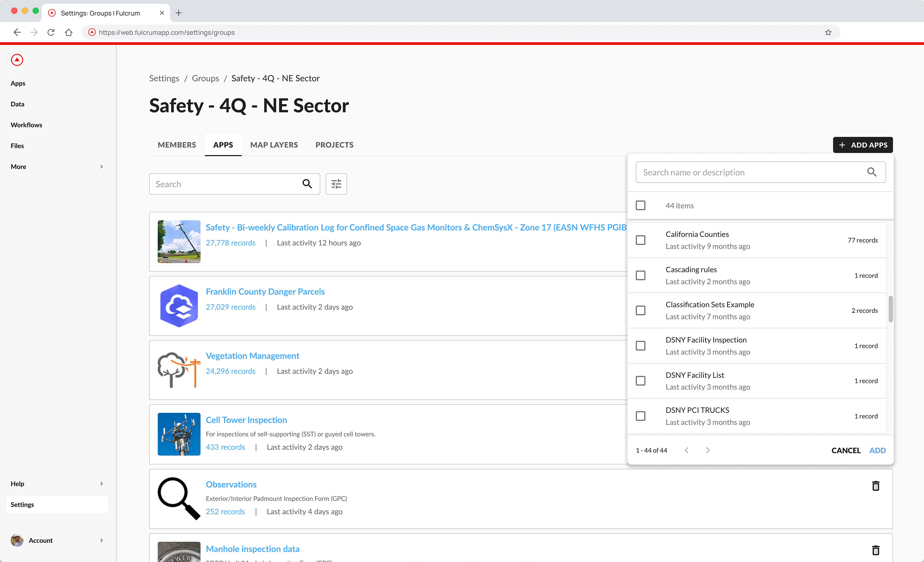View 27,778 records link

pos(230,242)
